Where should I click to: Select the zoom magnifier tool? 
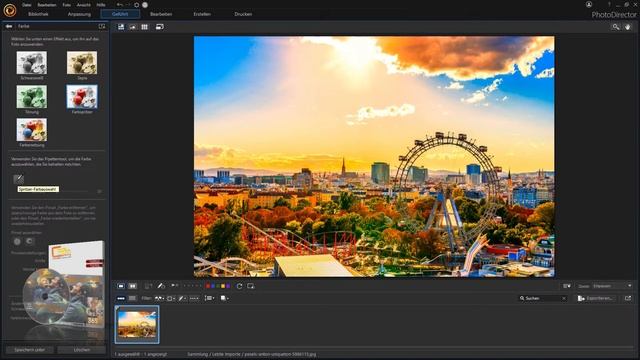[616, 27]
